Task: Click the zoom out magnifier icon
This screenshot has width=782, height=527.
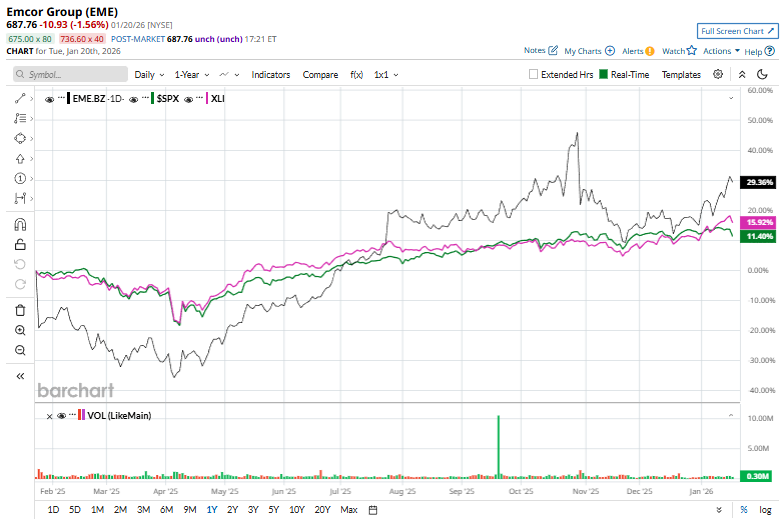Action: click(x=20, y=350)
